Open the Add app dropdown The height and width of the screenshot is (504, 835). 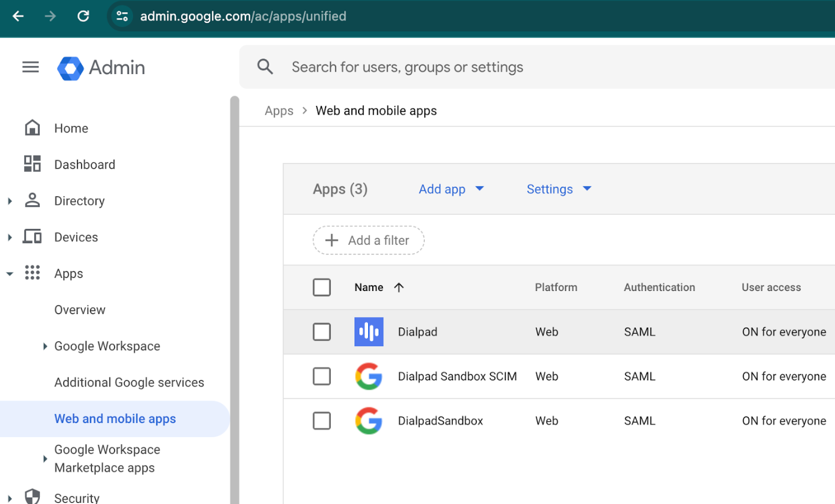point(452,189)
